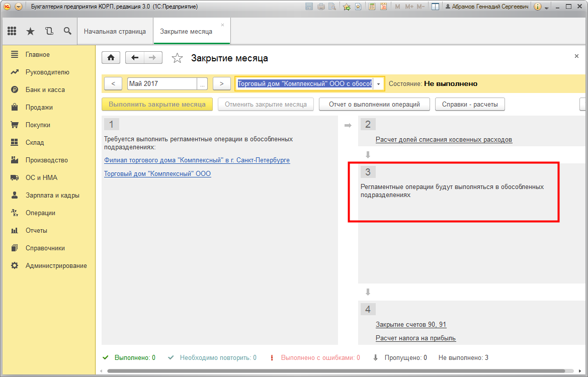Screen dimensions: 588x377
Task: Expand the organization dropdown arrow
Action: tap(378, 83)
